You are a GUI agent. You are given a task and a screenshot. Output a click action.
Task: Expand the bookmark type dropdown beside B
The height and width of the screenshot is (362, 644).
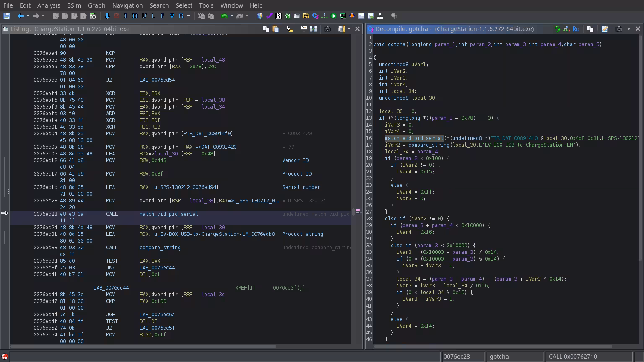point(188,16)
